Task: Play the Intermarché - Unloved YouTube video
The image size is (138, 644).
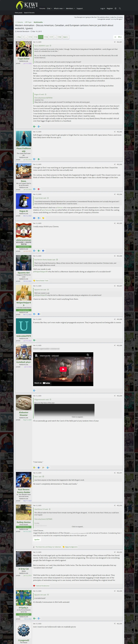Action: [63, 369]
